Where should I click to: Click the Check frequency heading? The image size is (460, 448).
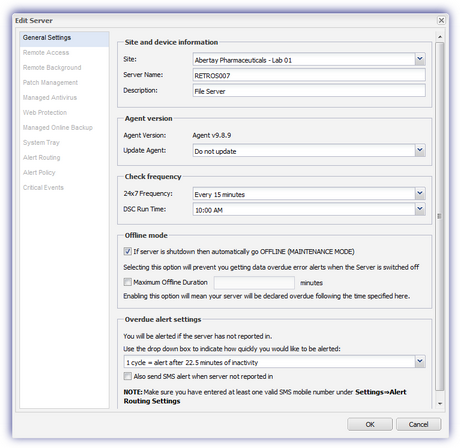pyautogui.click(x=153, y=177)
